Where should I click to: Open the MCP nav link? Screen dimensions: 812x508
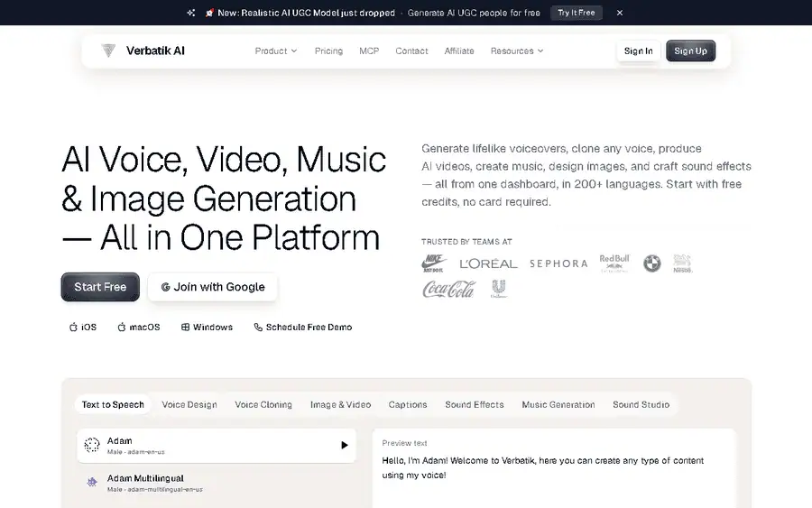click(369, 51)
